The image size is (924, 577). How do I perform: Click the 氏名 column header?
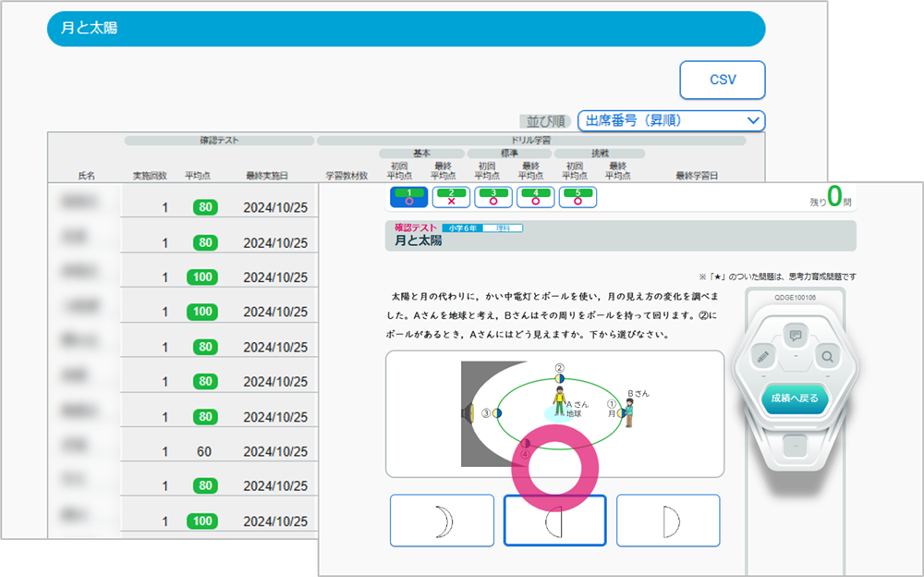87,175
